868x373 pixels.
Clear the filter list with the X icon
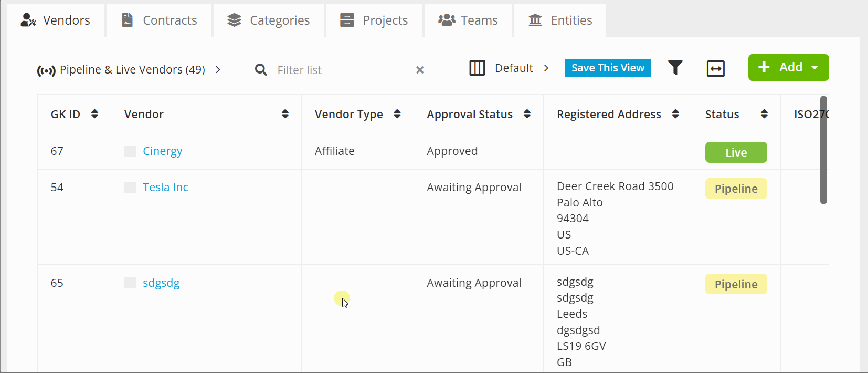click(420, 70)
